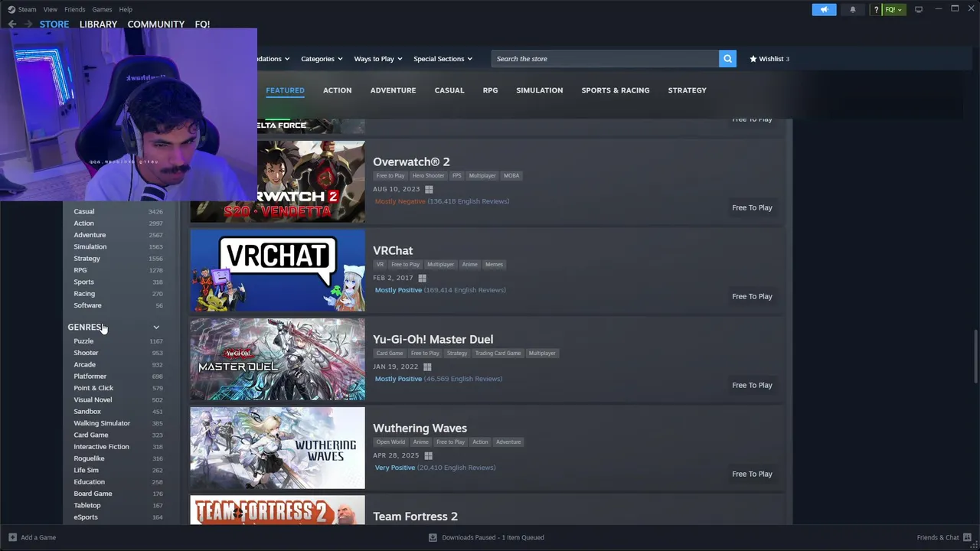Click the store search magnifier button
The width and height of the screenshot is (980, 551).
727,59
